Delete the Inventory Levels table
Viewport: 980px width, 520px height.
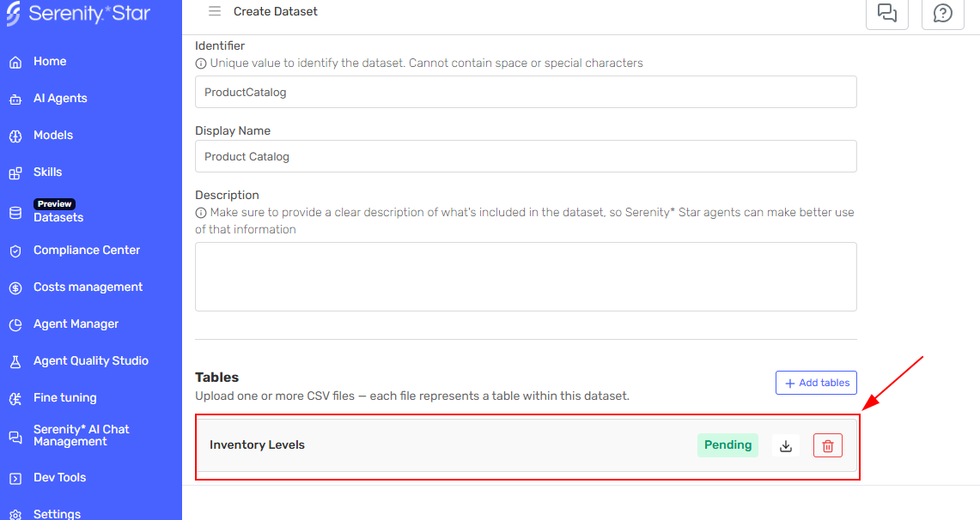(x=827, y=445)
